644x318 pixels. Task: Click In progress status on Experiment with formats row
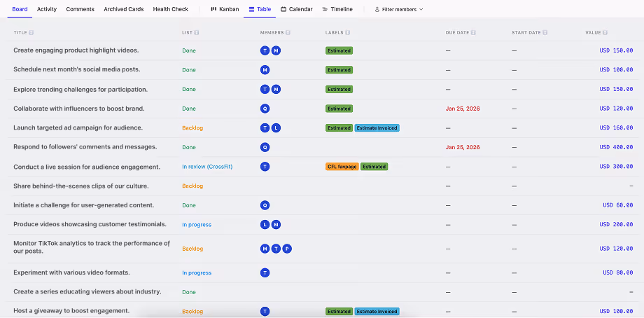point(197,272)
